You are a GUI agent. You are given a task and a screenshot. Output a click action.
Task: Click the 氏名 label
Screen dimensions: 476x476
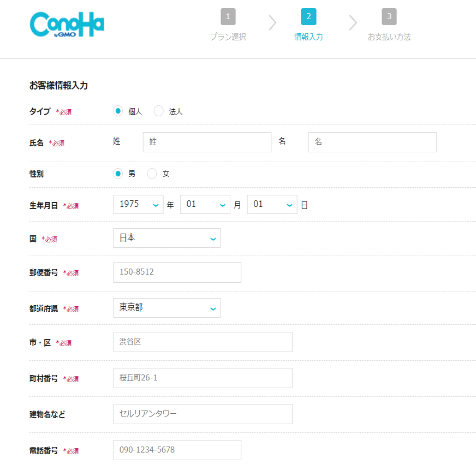(37, 142)
